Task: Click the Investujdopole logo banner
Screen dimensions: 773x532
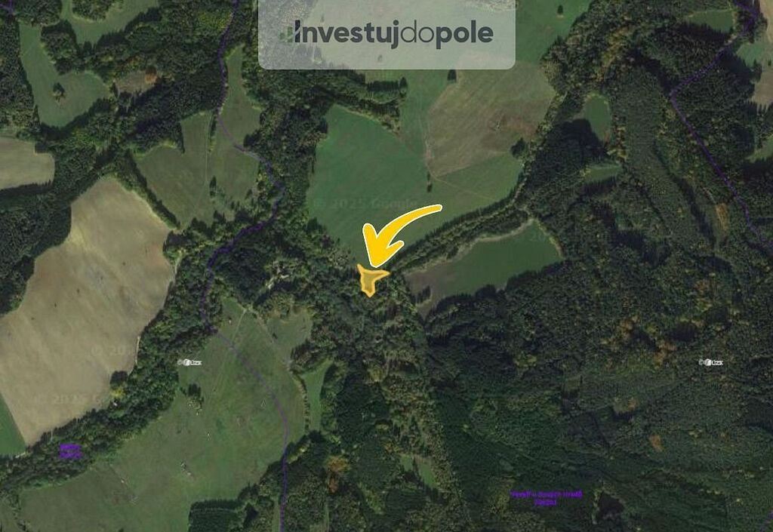Action: click(386, 34)
